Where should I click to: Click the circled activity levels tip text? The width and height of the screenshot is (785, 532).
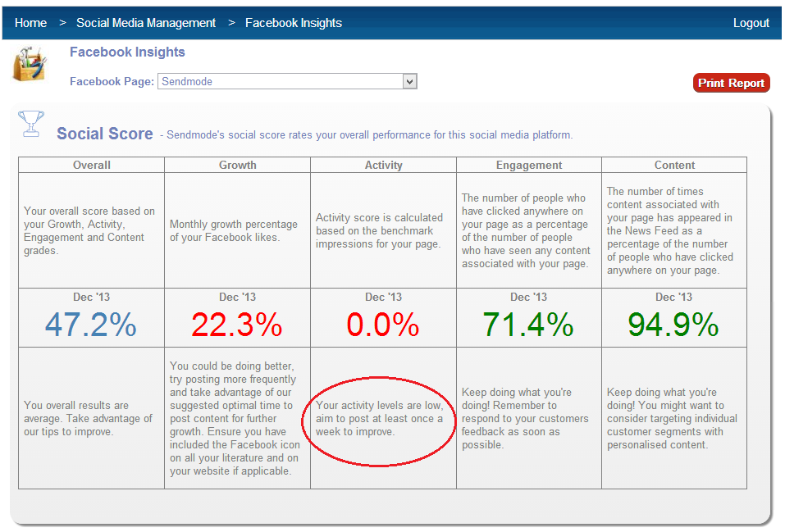[379, 419]
